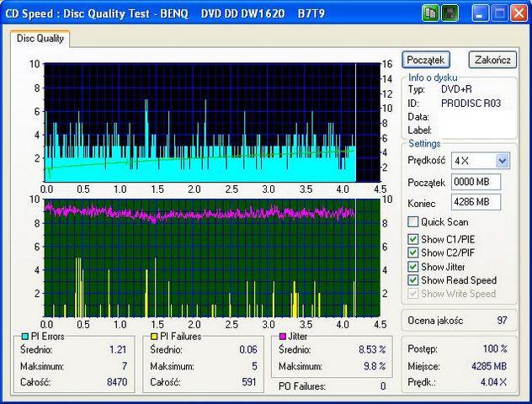Click the Początek 0000 MB field
532x404 pixels.
click(476, 182)
